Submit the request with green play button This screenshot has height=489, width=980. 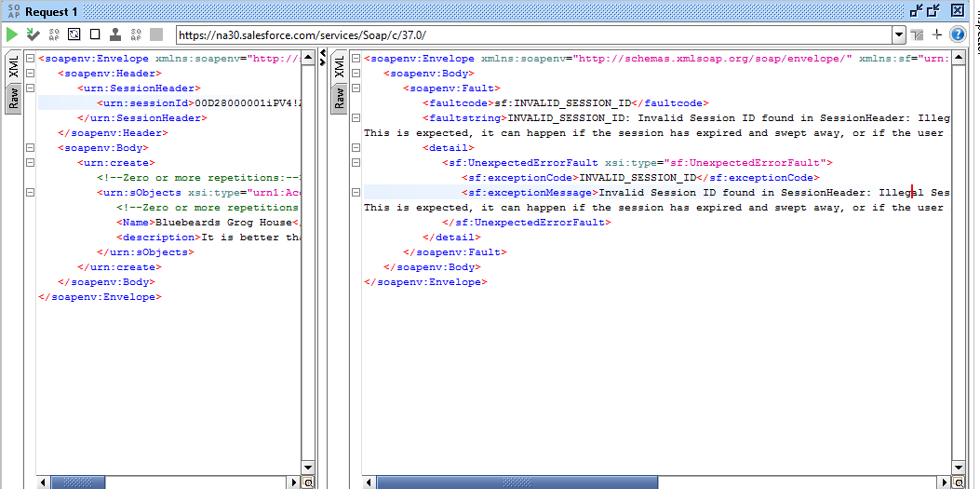point(12,34)
